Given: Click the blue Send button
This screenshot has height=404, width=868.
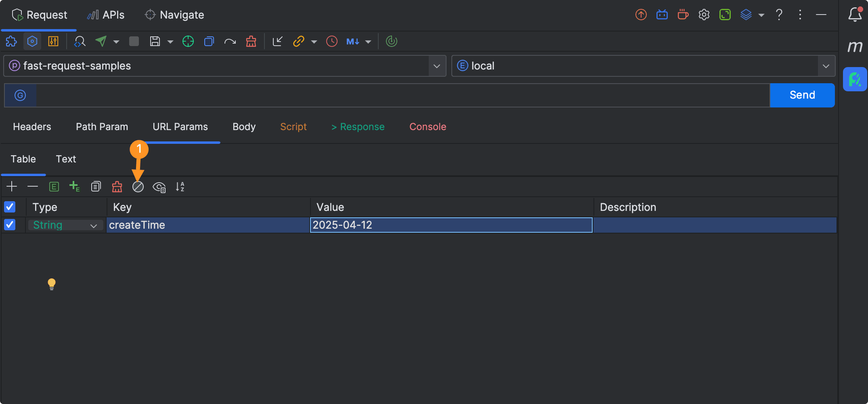Looking at the screenshot, I should click(x=802, y=95).
